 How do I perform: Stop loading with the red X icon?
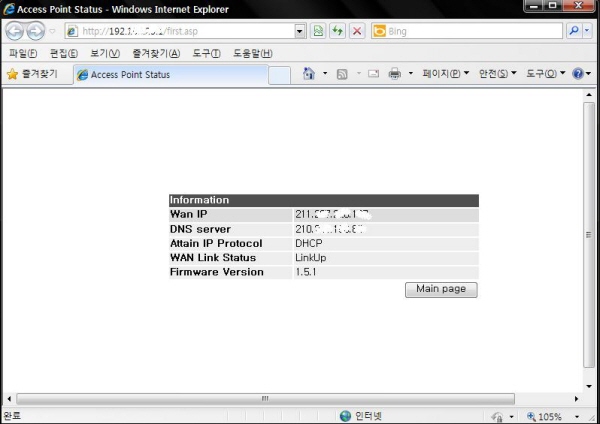pos(357,31)
